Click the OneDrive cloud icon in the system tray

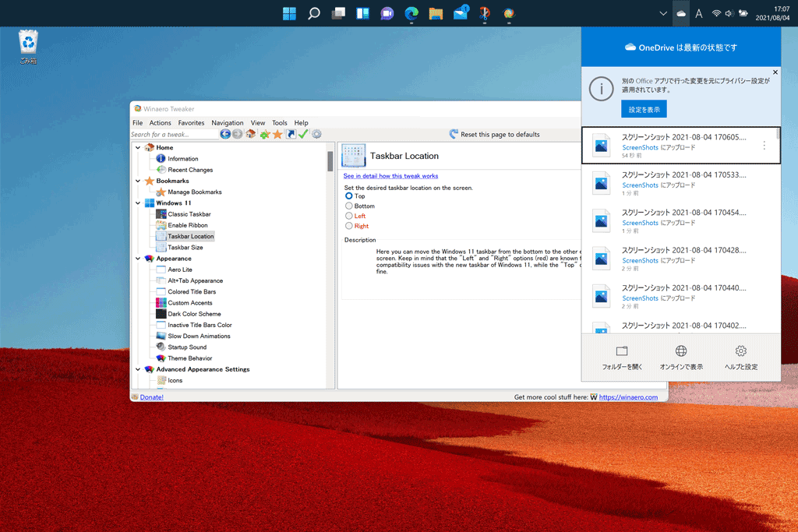680,13
